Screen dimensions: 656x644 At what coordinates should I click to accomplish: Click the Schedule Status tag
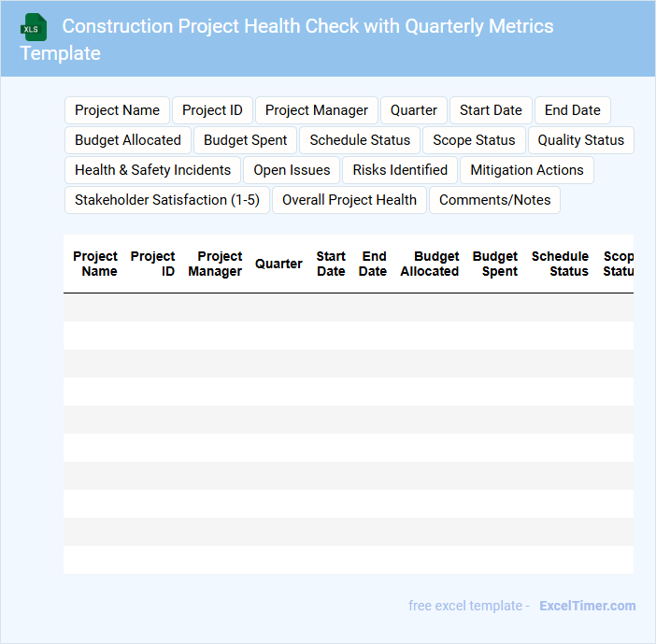(360, 140)
